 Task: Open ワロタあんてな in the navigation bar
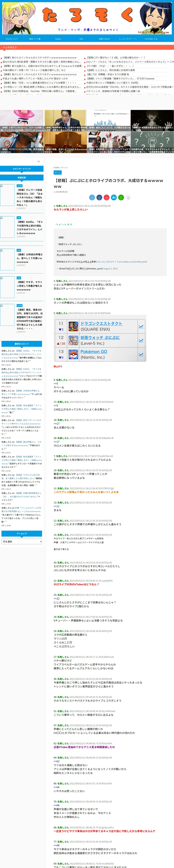[151, 39]
